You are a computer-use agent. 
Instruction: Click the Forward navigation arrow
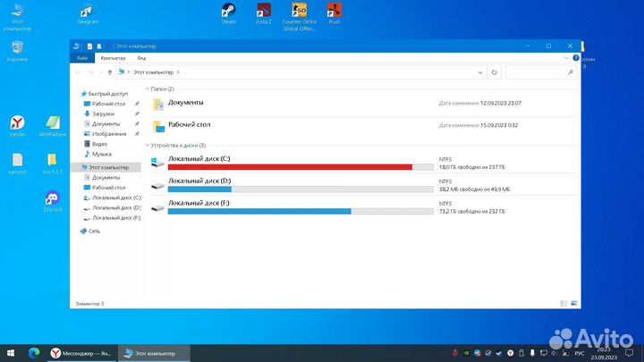(90, 72)
